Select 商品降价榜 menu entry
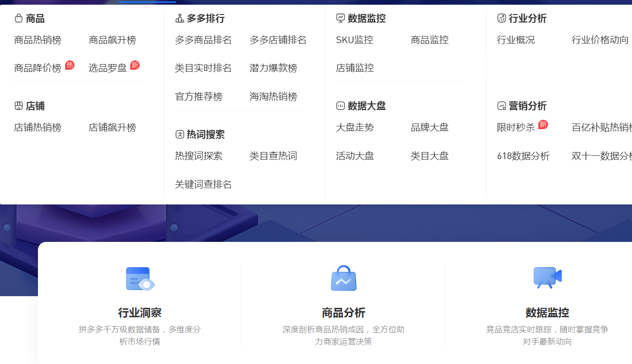This screenshot has width=632, height=364. click(x=37, y=68)
